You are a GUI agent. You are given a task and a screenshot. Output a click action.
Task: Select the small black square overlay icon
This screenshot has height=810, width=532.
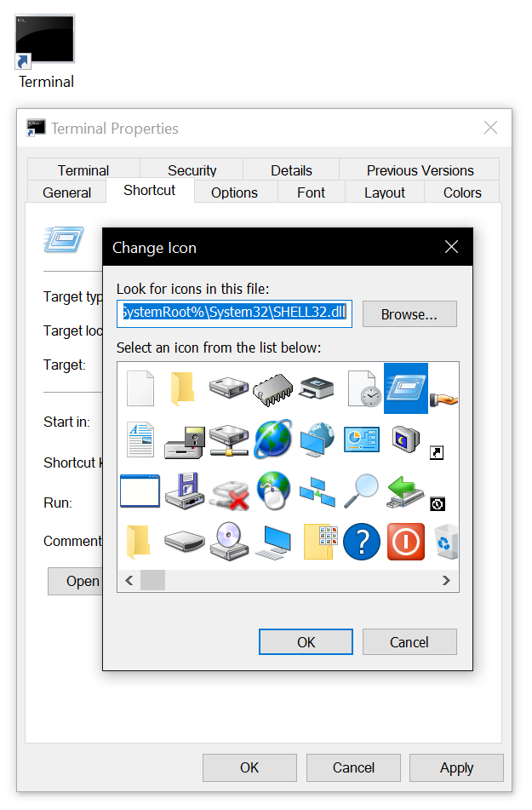(x=438, y=504)
